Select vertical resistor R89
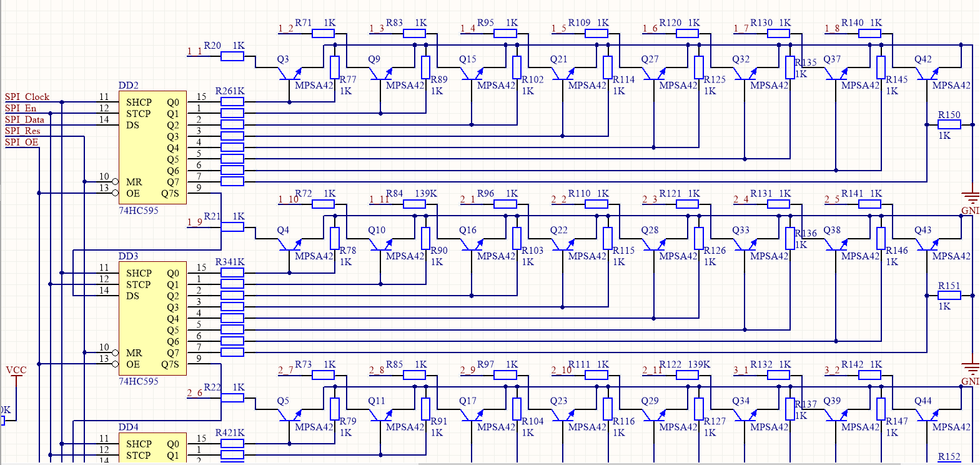 [x=426, y=67]
